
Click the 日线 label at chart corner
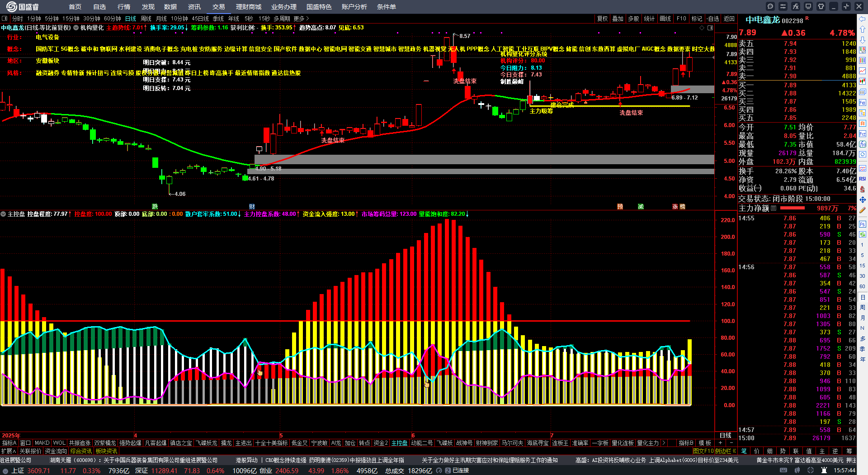[726, 435]
